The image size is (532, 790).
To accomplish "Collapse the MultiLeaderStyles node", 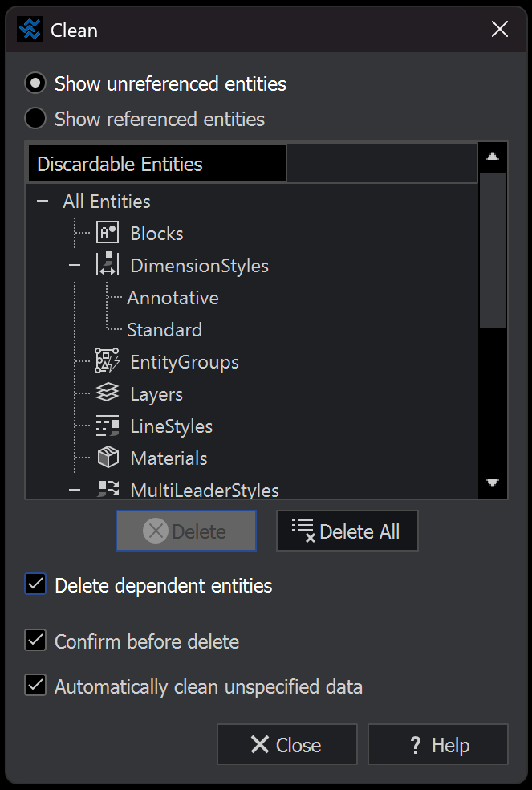I will 73,489.
